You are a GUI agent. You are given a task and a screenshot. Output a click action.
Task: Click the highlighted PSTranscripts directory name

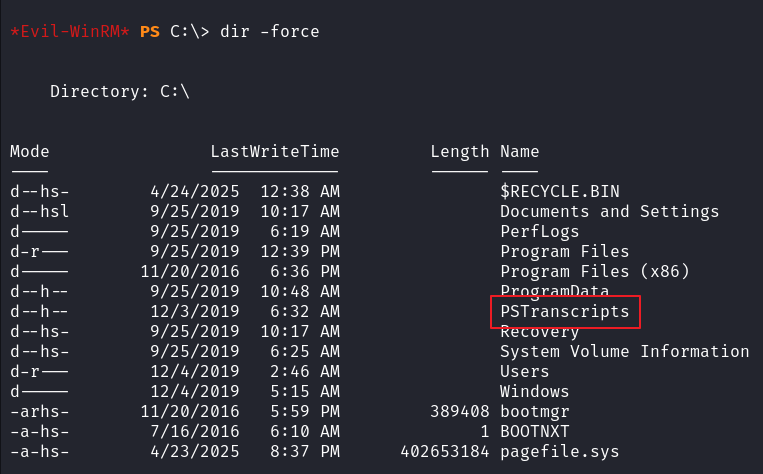[565, 312]
